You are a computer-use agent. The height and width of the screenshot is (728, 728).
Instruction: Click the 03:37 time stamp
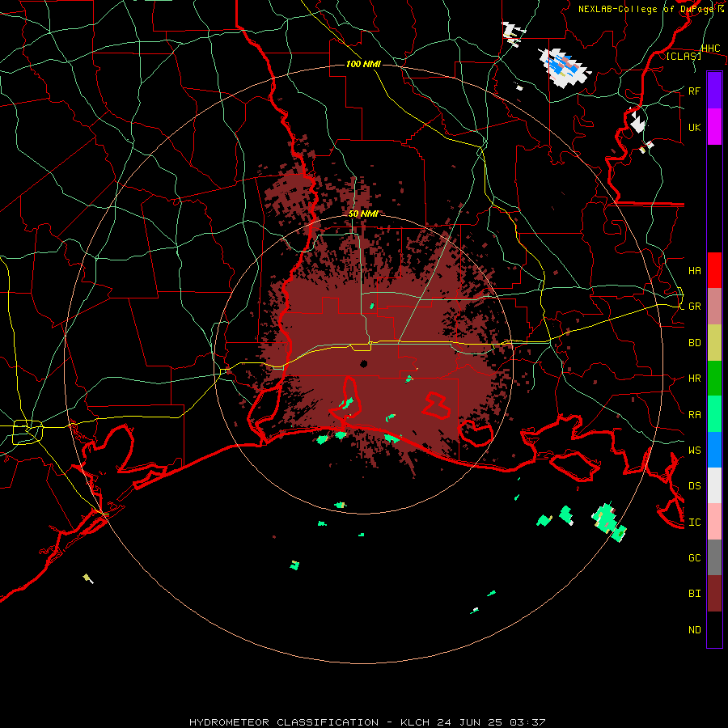[527, 722]
